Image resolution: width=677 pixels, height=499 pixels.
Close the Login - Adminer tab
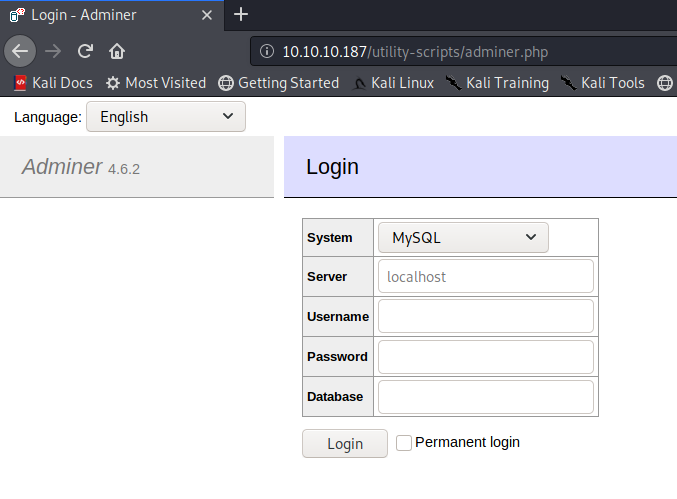point(207,15)
